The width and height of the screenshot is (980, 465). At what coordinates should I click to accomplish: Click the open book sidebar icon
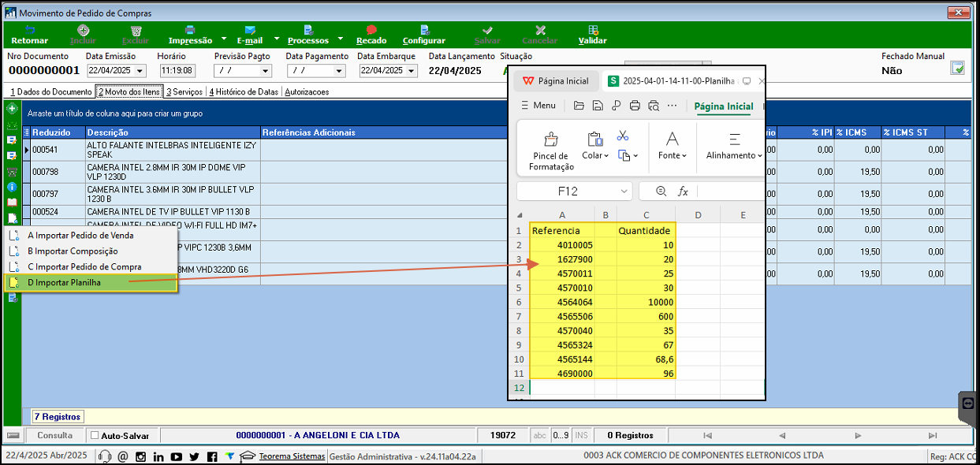(x=12, y=203)
